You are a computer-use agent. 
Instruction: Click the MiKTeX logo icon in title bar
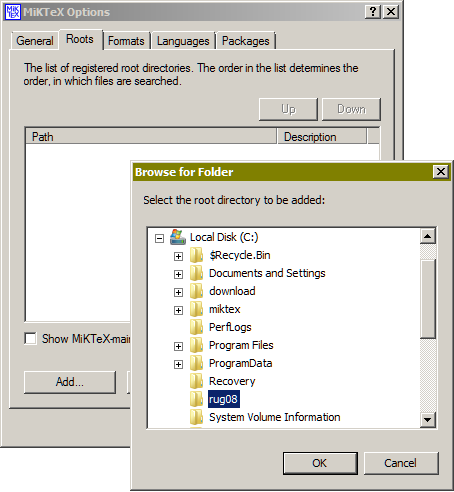[x=13, y=12]
